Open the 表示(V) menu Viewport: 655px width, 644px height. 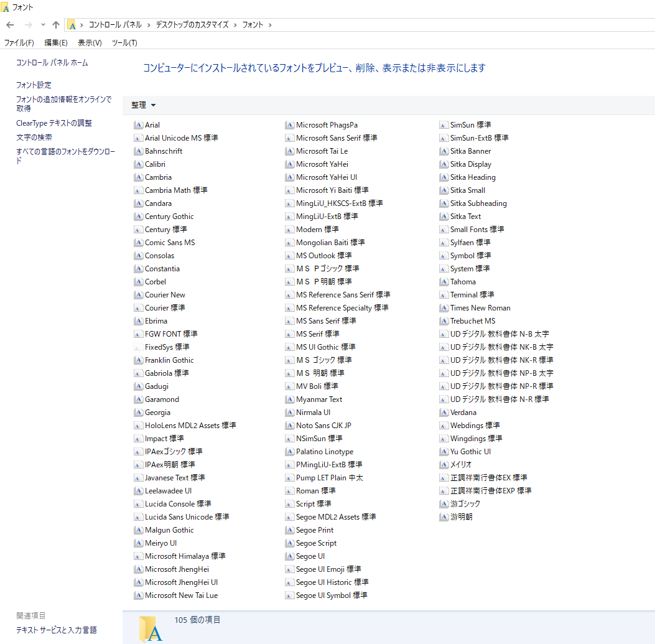[x=90, y=43]
